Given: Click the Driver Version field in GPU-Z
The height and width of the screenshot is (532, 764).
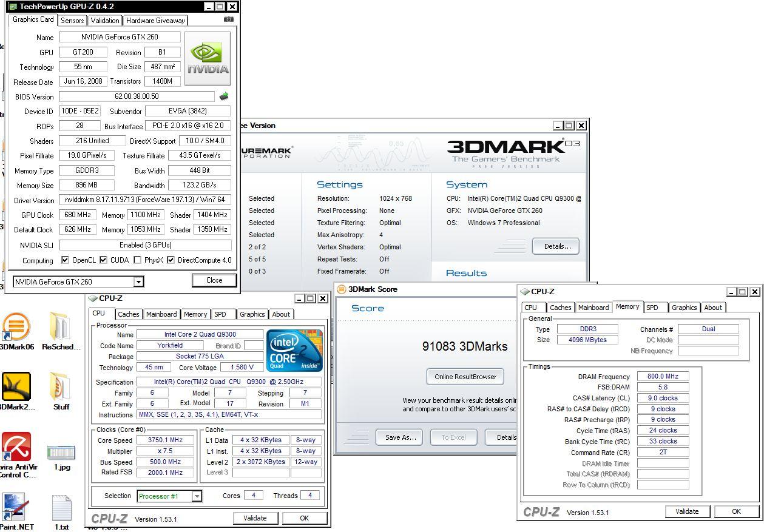Looking at the screenshot, I should coord(144,200).
